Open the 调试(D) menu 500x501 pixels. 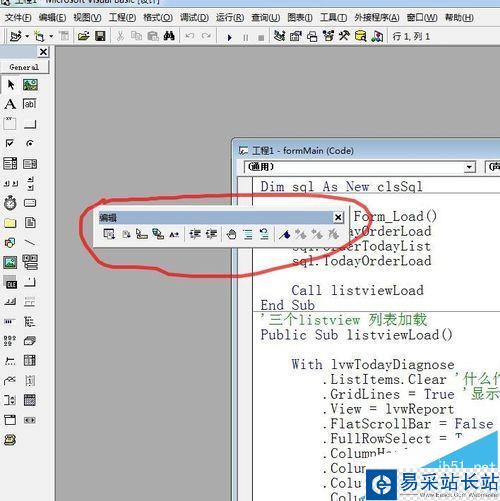(x=194, y=17)
